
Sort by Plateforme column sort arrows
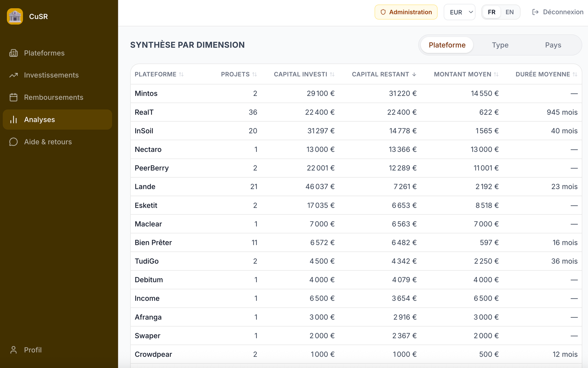tap(181, 75)
